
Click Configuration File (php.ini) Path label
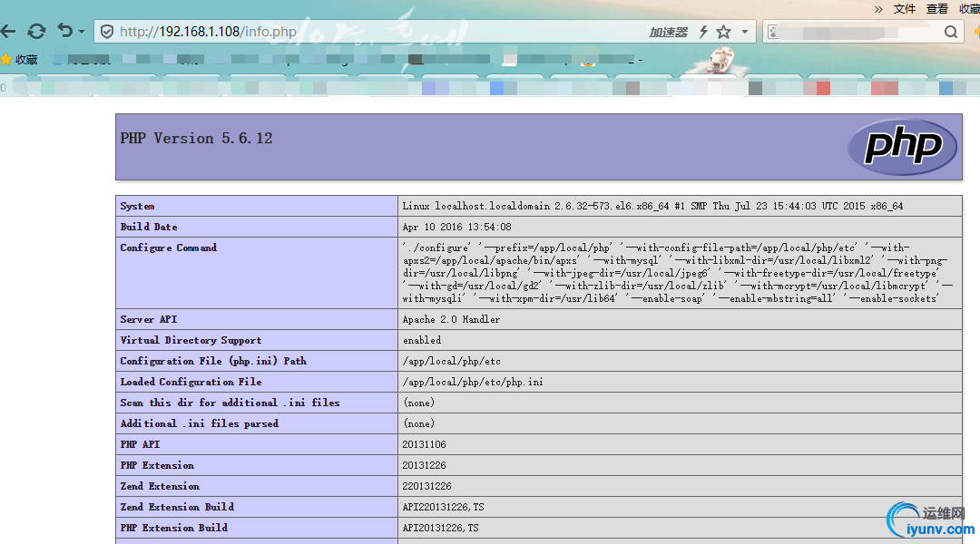pyautogui.click(x=213, y=361)
